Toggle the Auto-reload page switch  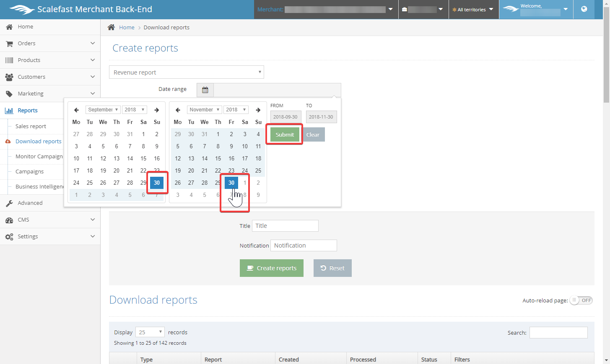(x=581, y=300)
